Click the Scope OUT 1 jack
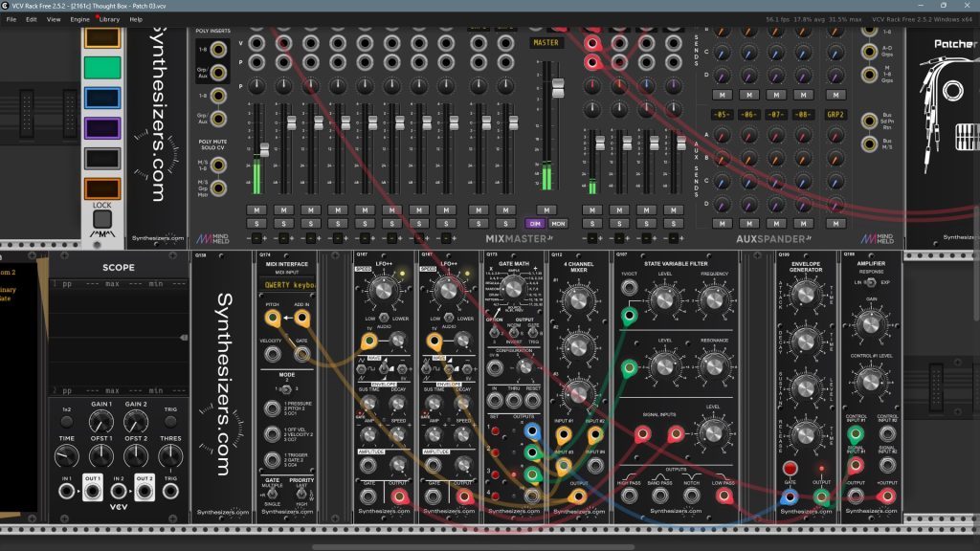 point(93,492)
